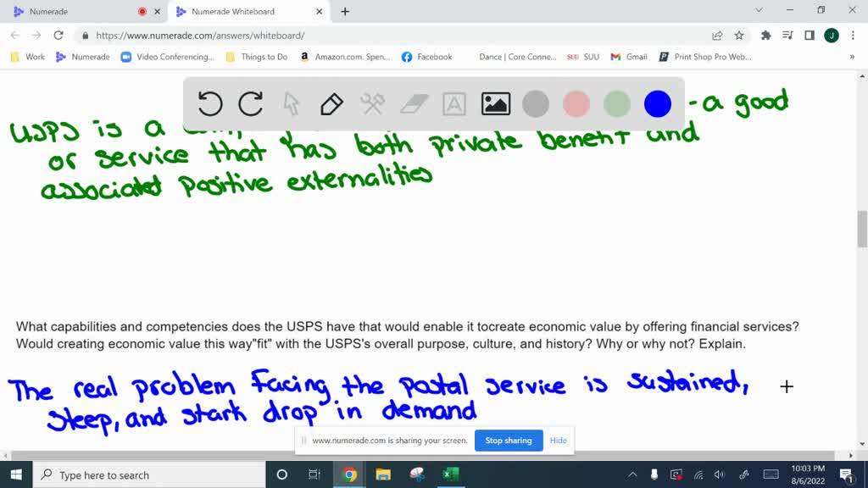
Task: Expand the hidden system tray icons chevron
Action: tap(632, 475)
